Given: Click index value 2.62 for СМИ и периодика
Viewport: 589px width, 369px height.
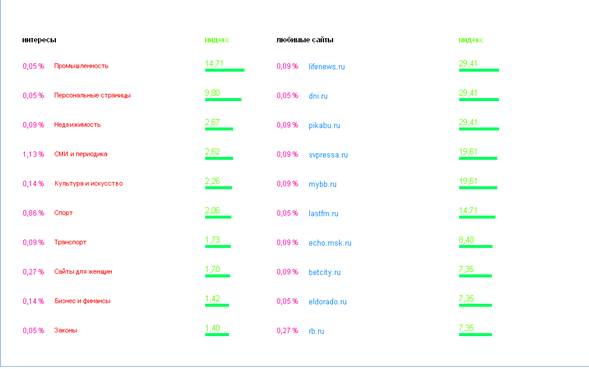Looking at the screenshot, I should (x=212, y=151).
